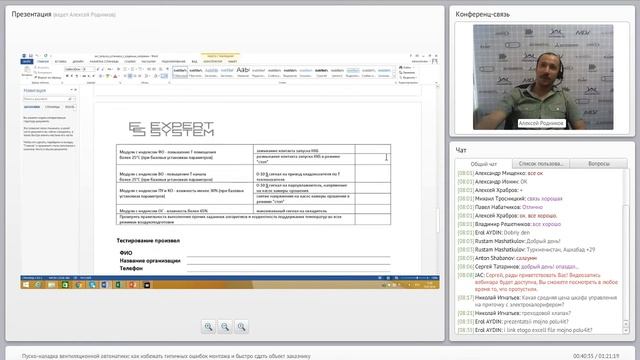This screenshot has height=360, width=640.
Task: Open the ФАЙЛ tab in Word
Action: [x=27, y=62]
